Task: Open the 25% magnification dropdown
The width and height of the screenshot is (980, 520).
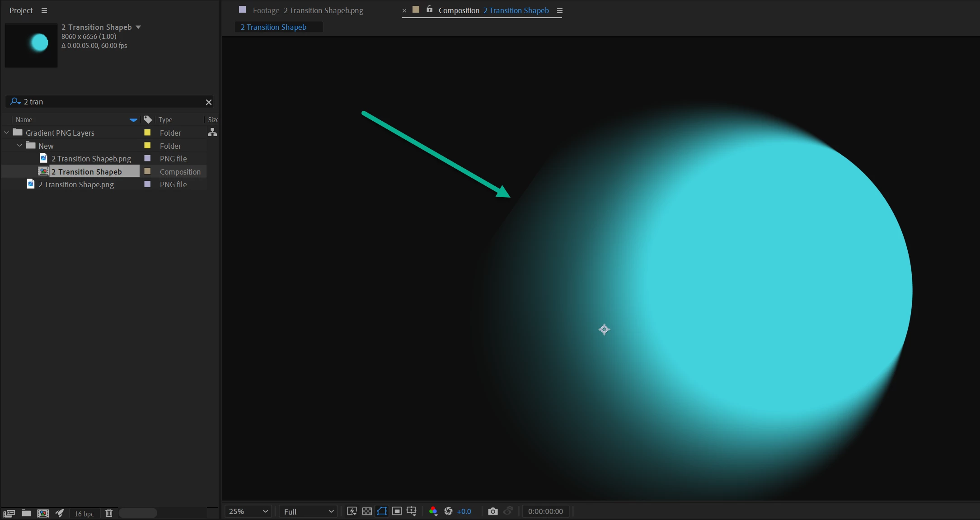Action: (248, 511)
